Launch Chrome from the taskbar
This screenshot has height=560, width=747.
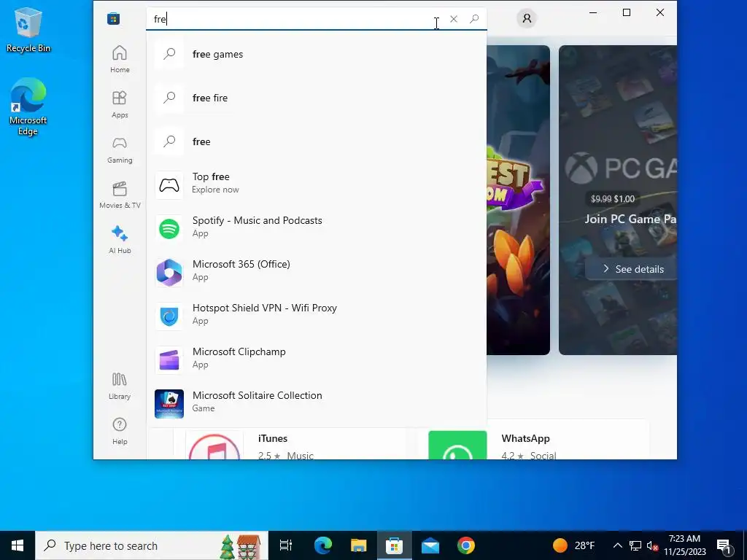(x=466, y=545)
